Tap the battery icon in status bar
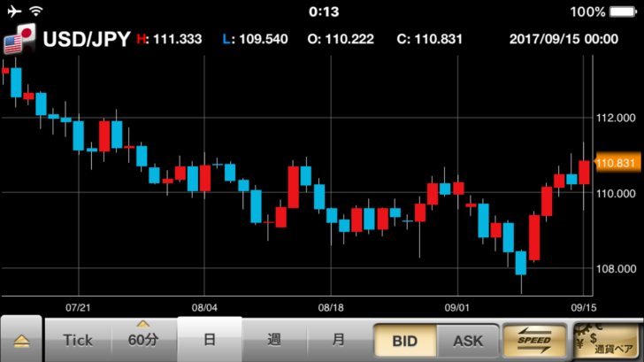Viewport: 644px width, 362px height. pyautogui.click(x=621, y=12)
